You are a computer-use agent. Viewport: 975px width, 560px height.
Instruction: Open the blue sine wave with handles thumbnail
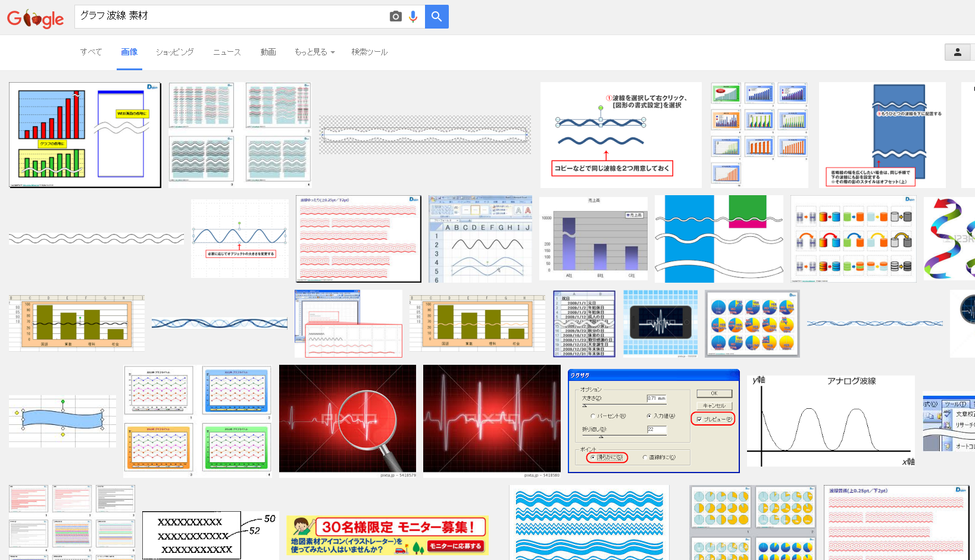pos(240,239)
